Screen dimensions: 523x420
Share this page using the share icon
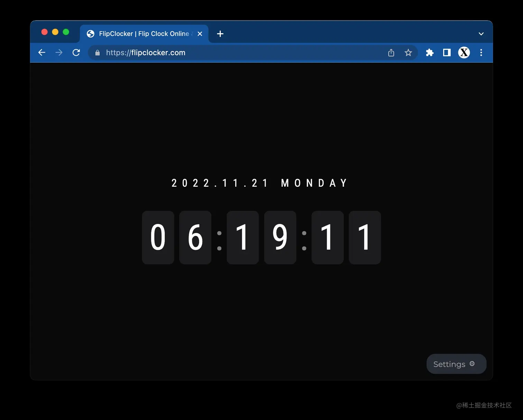click(391, 53)
